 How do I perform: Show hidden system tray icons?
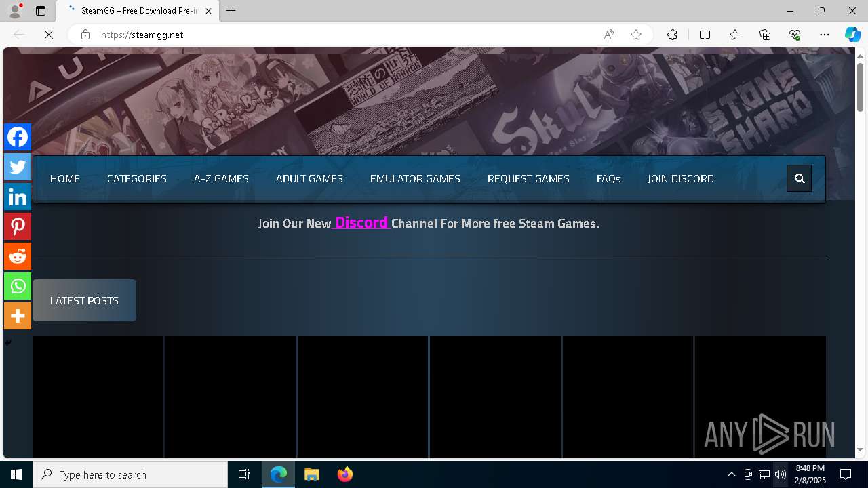coord(731,474)
